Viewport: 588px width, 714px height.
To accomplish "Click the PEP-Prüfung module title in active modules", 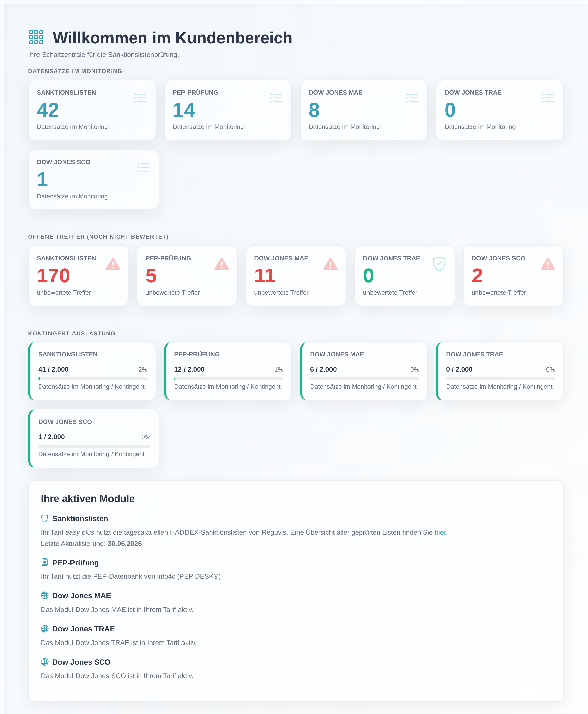I will pos(76,563).
